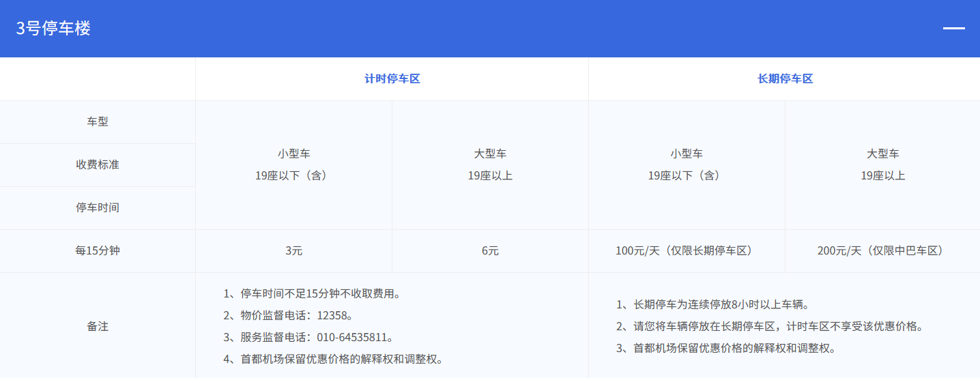Select the 计时停车区 column heading
Image resolution: width=980 pixels, height=378 pixels.
pyautogui.click(x=392, y=78)
